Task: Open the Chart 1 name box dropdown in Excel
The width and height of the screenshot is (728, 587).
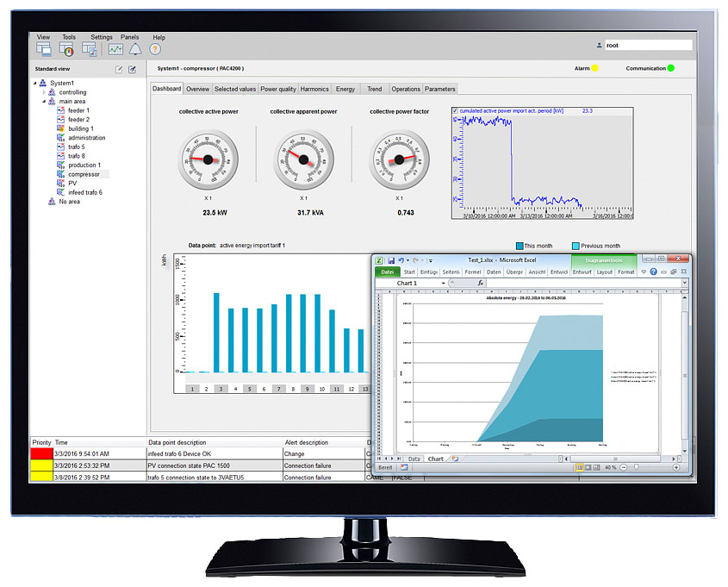Action: (444, 283)
